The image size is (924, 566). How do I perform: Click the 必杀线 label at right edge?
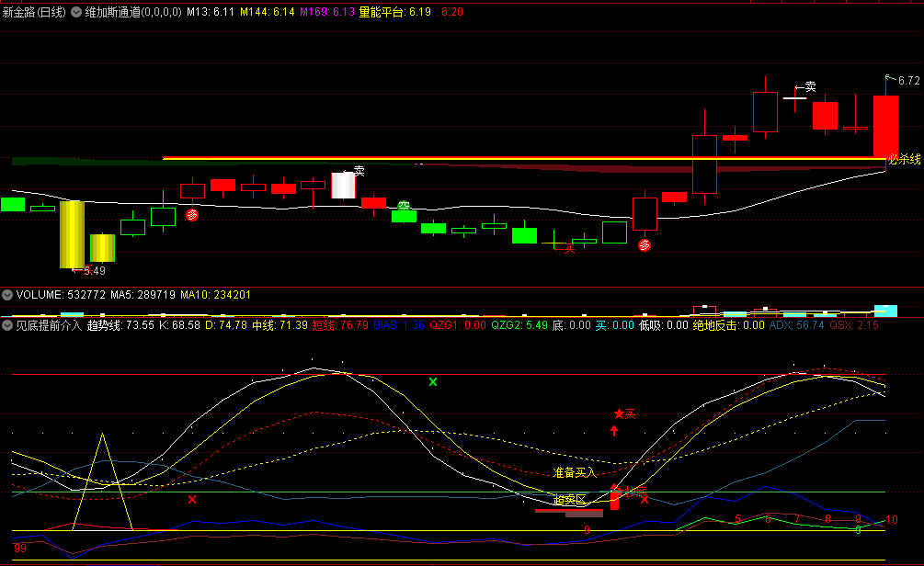click(x=905, y=159)
